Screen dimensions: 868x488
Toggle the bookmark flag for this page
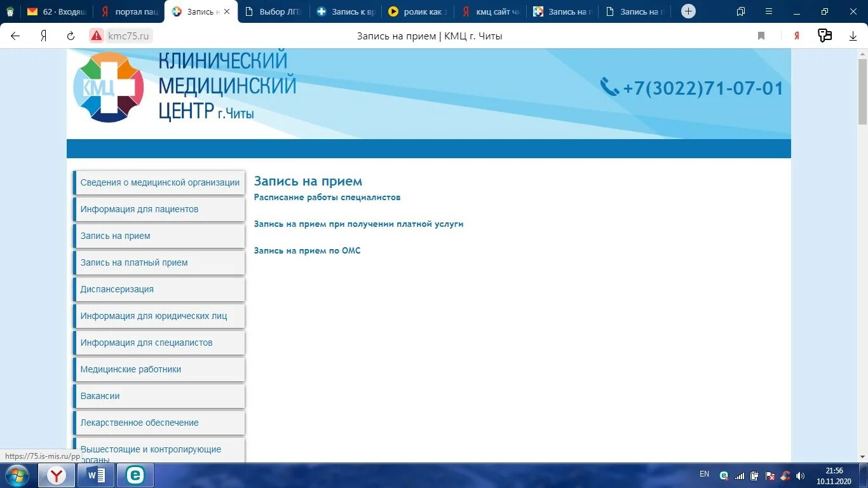coord(761,36)
